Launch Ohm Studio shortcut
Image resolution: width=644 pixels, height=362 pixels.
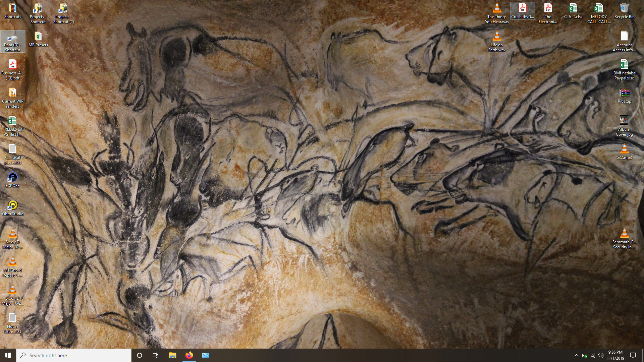[x=12, y=208]
